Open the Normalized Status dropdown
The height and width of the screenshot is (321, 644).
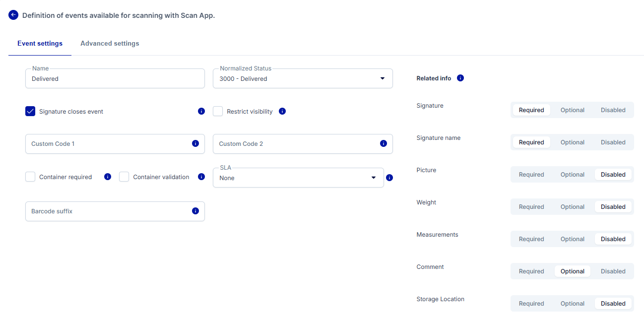click(x=303, y=78)
